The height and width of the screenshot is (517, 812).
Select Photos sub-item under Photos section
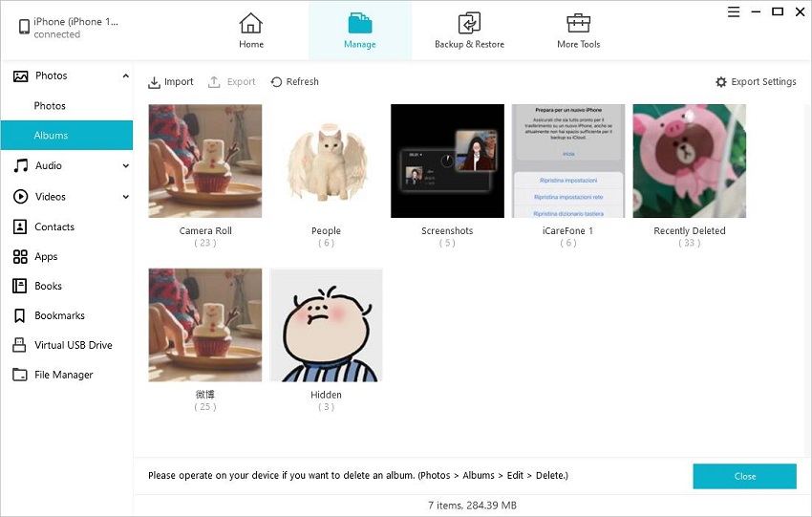pos(50,106)
